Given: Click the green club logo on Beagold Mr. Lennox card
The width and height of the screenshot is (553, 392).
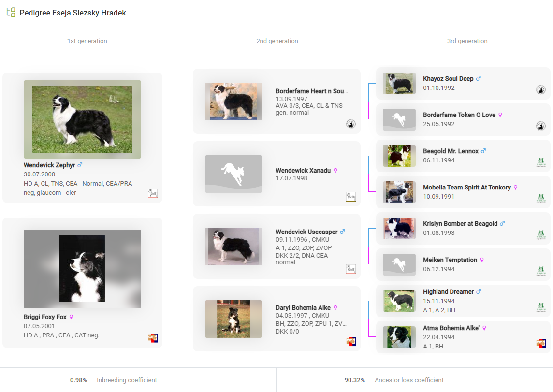Looking at the screenshot, I should (x=540, y=162).
